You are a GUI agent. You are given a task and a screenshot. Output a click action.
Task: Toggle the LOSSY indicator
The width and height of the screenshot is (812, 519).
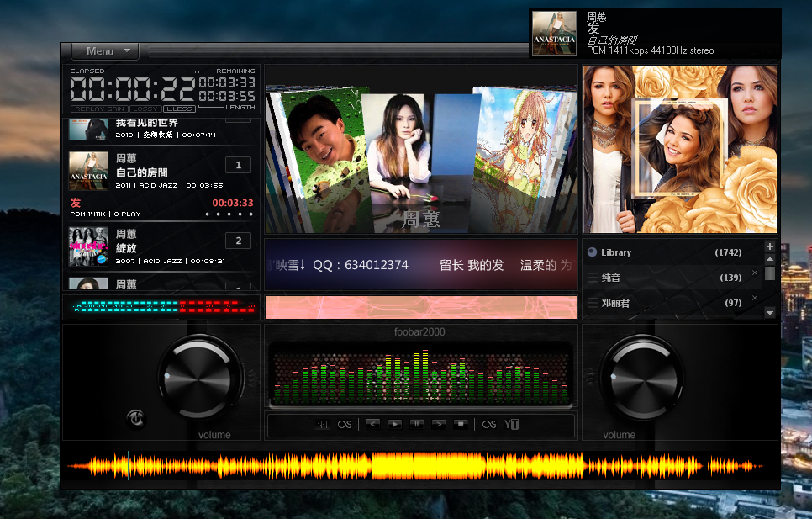click(145, 109)
